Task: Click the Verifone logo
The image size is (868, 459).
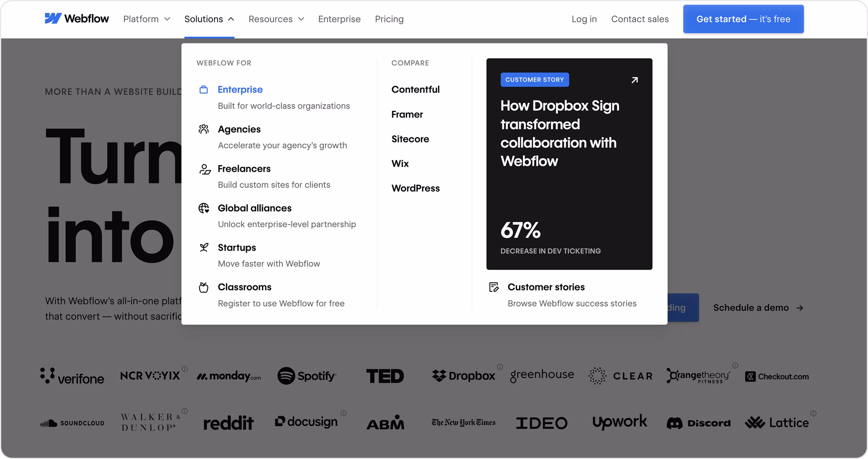Action: (72, 376)
